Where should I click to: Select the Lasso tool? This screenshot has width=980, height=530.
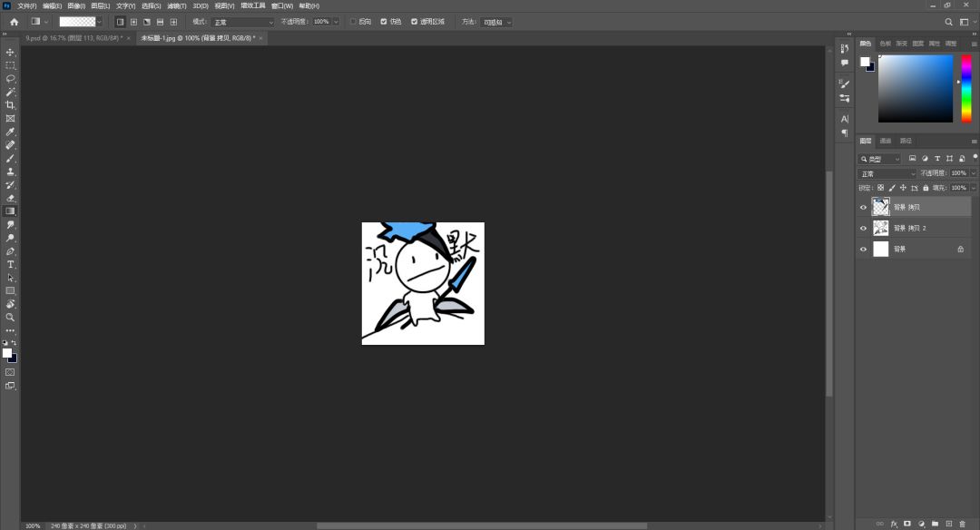point(11,79)
